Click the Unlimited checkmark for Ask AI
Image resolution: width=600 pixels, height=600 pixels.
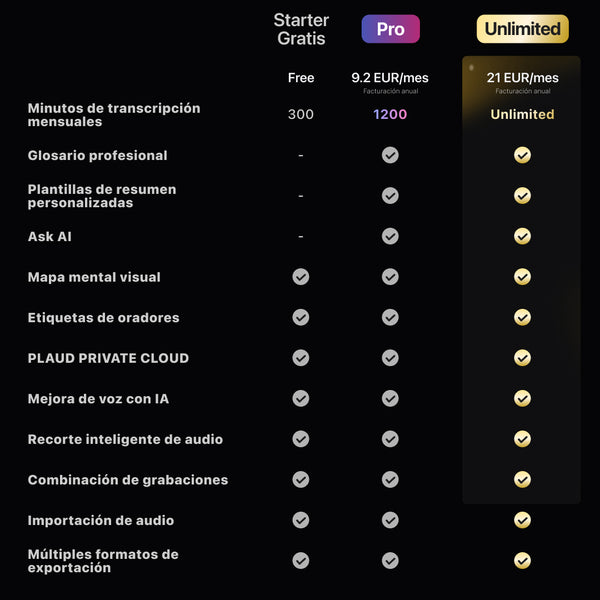(x=522, y=236)
